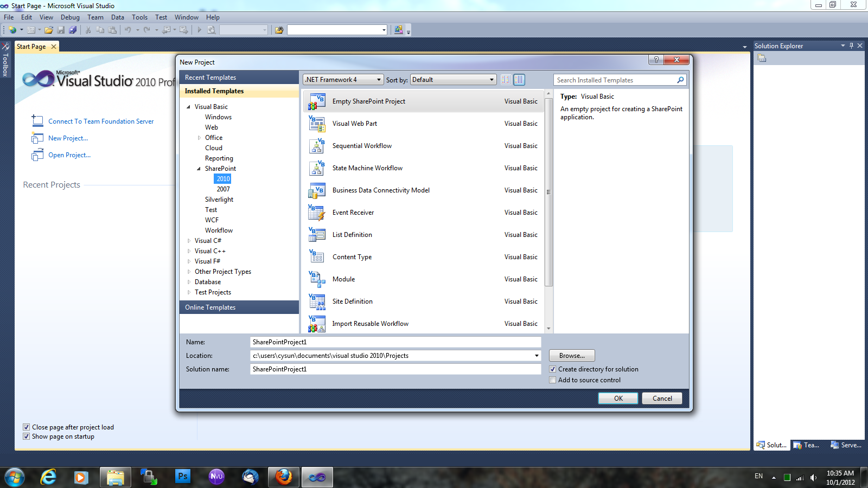The height and width of the screenshot is (488, 868).
Task: Open Firefox from the taskbar
Action: (283, 477)
